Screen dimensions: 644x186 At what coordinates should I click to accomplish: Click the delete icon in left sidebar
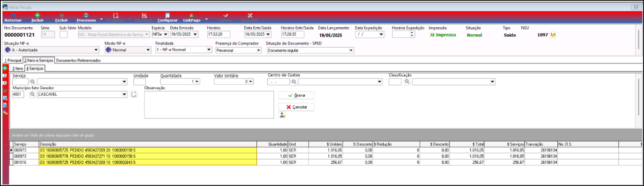pyautogui.click(x=5, y=90)
